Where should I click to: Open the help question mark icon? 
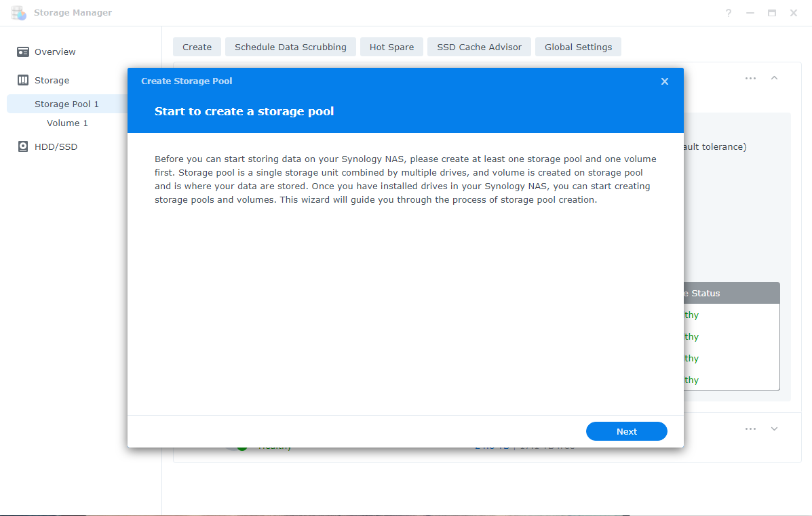point(728,13)
